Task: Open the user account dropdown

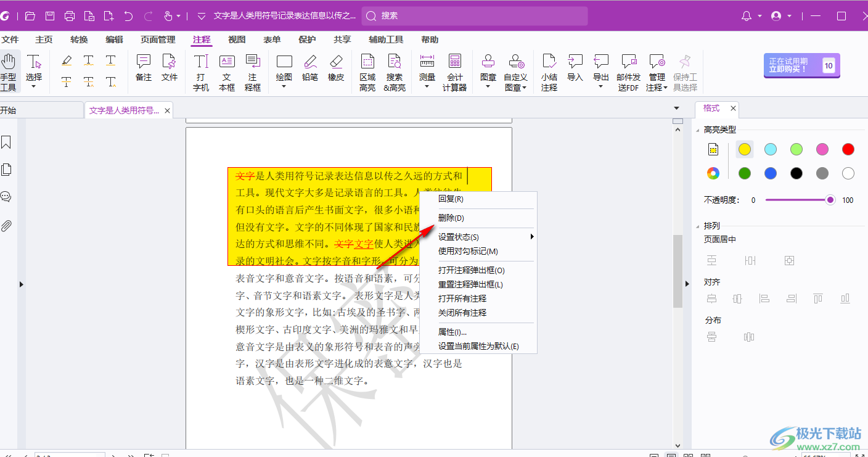Action: 790,16
